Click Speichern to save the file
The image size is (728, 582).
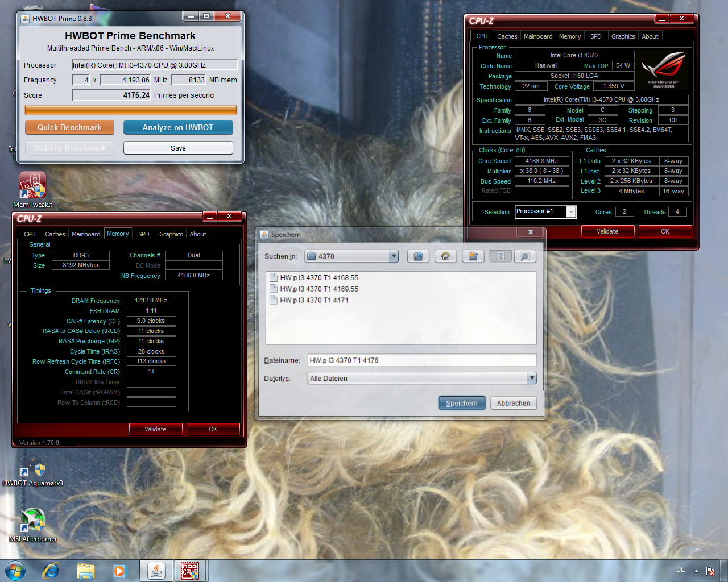click(462, 403)
